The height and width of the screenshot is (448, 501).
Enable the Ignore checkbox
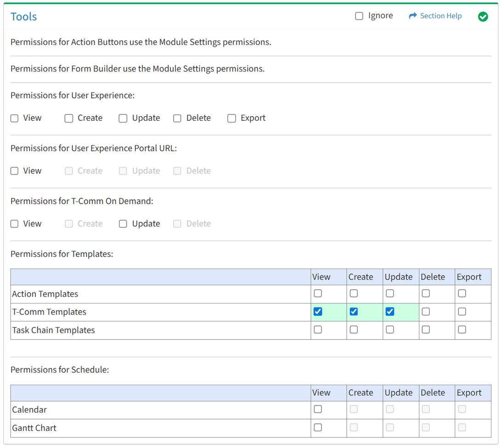click(359, 16)
